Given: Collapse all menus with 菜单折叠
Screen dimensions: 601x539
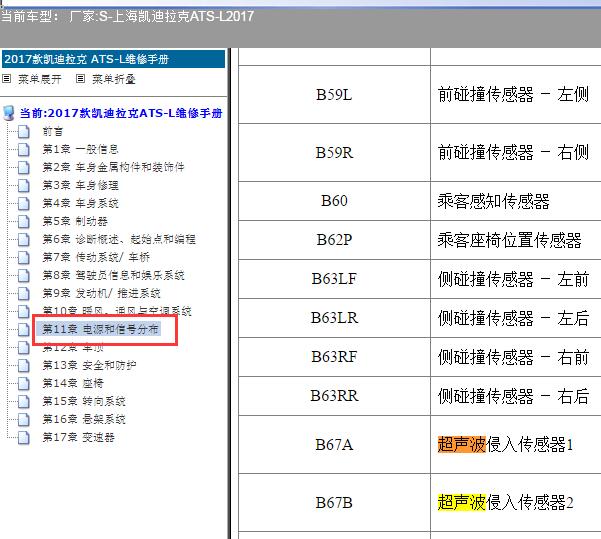Looking at the screenshot, I should (x=114, y=79).
